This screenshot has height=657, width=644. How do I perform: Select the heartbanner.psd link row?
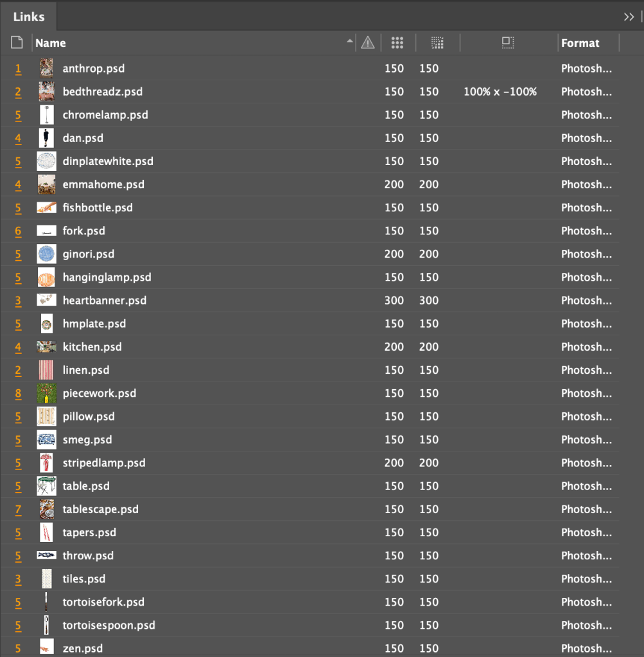coord(105,301)
